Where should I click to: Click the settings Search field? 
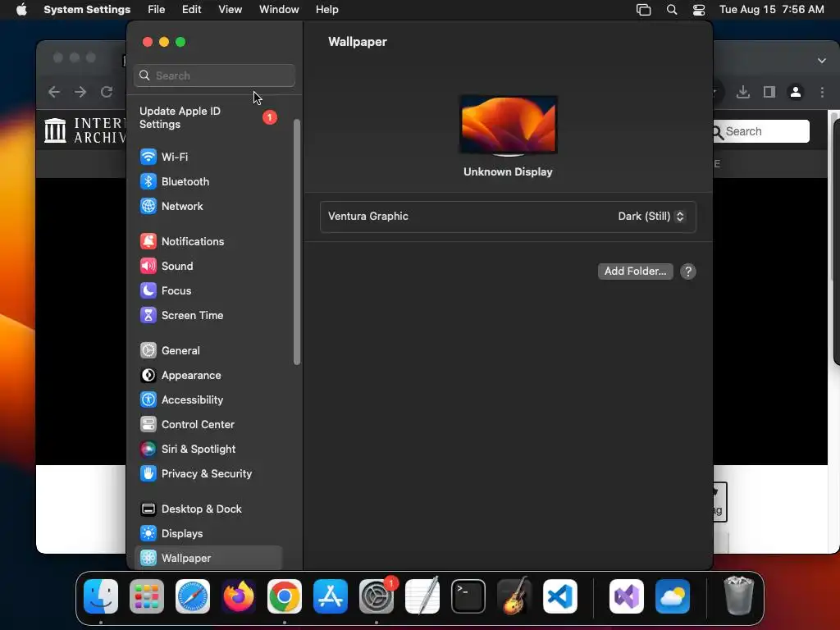pyautogui.click(x=214, y=75)
